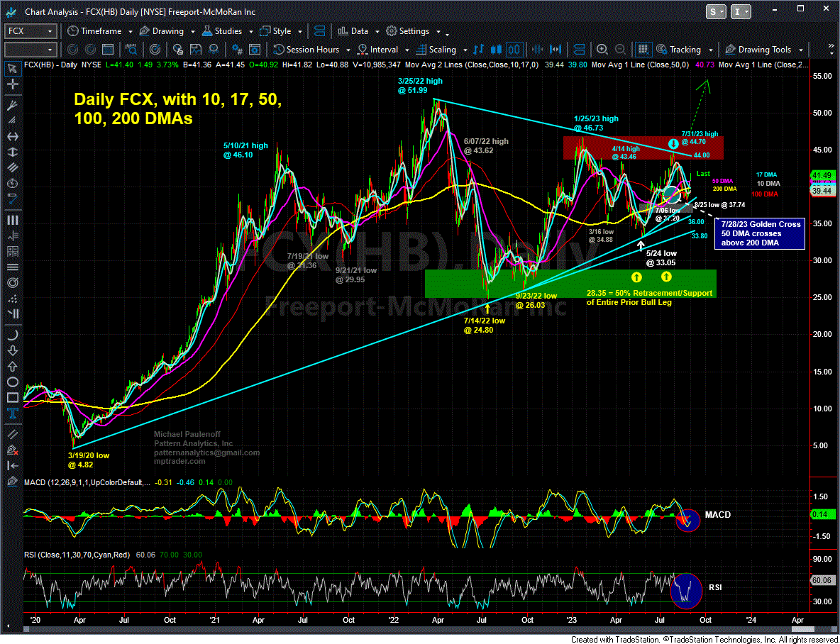Image resolution: width=840 pixels, height=644 pixels.
Task: Toggle the data grid tracking button
Action: click(643, 50)
